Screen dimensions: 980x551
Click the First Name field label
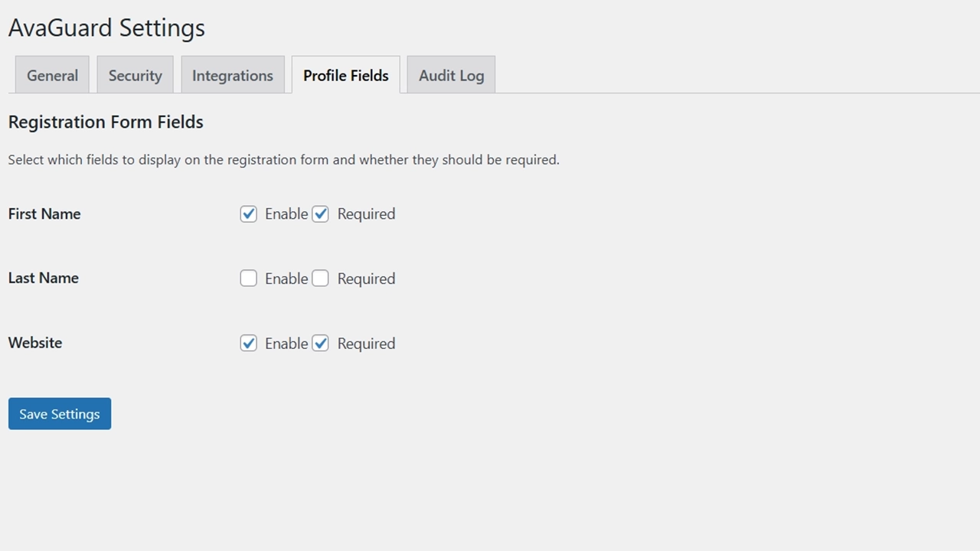coord(44,214)
